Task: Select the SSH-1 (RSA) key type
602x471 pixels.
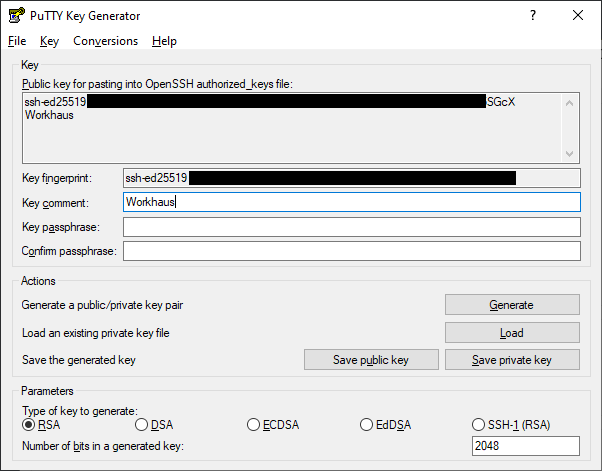Action: click(x=511, y=425)
